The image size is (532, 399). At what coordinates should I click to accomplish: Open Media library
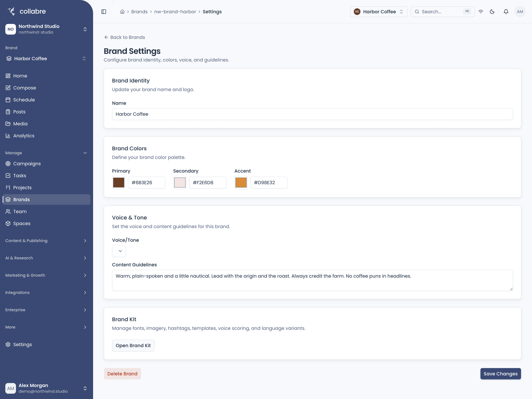click(x=47, y=124)
